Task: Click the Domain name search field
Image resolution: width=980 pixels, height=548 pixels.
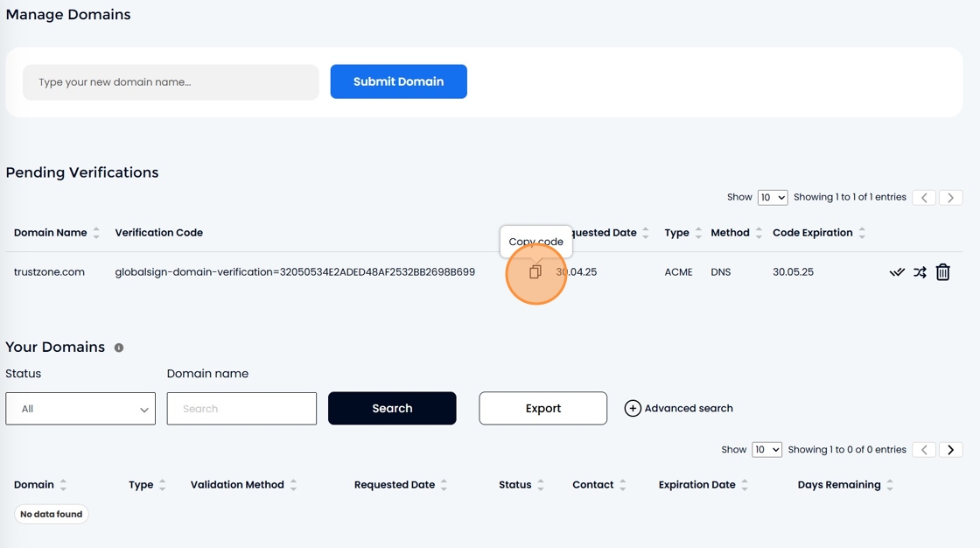Action: click(x=241, y=409)
